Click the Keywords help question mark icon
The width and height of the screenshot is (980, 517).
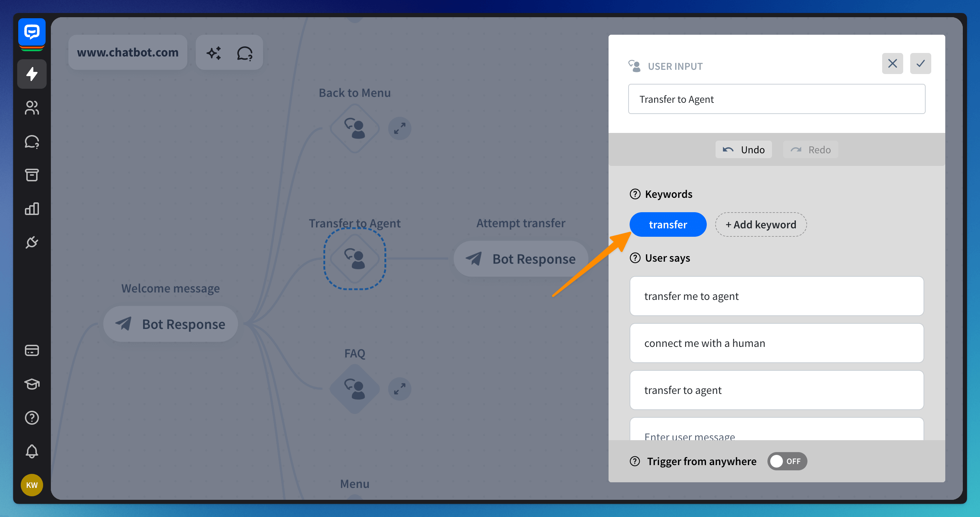coord(635,194)
